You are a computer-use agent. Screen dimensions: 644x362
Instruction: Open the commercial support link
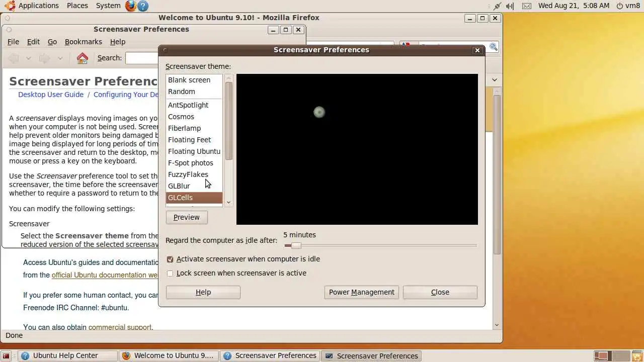[x=120, y=327]
